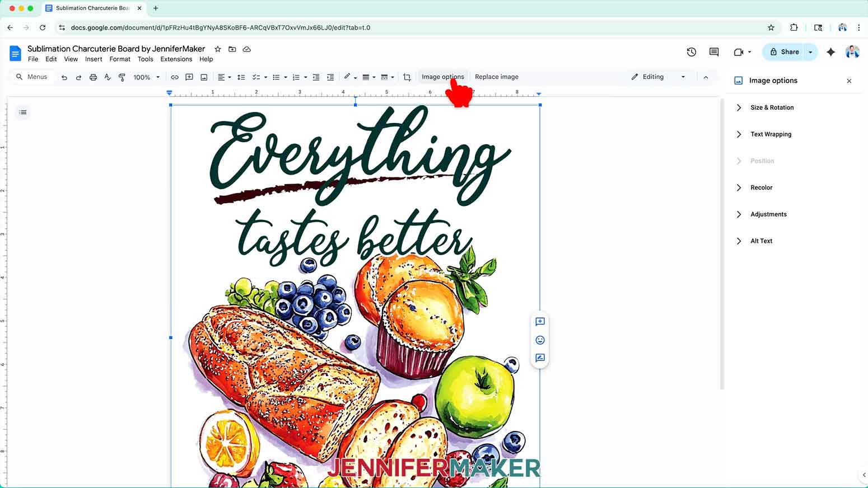This screenshot has width=868, height=488.
Task: Open the Share options arrow
Action: (810, 52)
